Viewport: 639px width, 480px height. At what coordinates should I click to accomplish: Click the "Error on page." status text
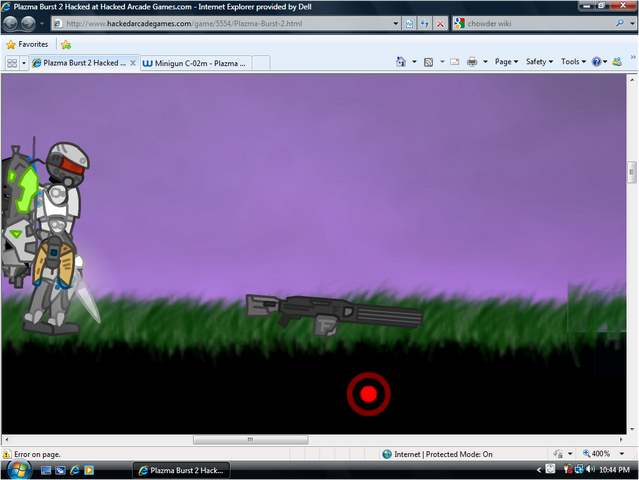[x=37, y=454]
